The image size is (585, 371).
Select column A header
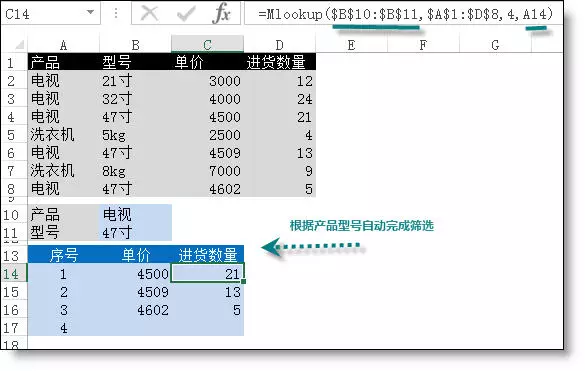tap(63, 45)
